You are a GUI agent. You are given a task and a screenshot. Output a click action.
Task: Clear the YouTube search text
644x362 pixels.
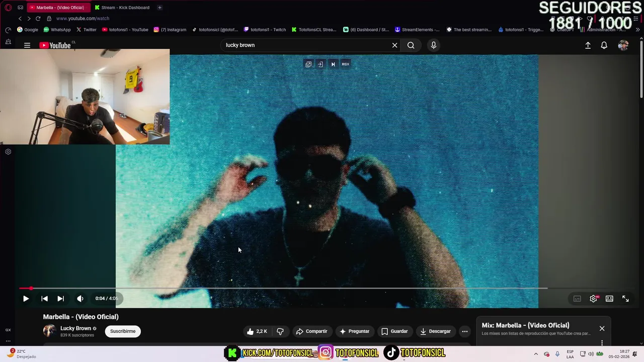(395, 45)
